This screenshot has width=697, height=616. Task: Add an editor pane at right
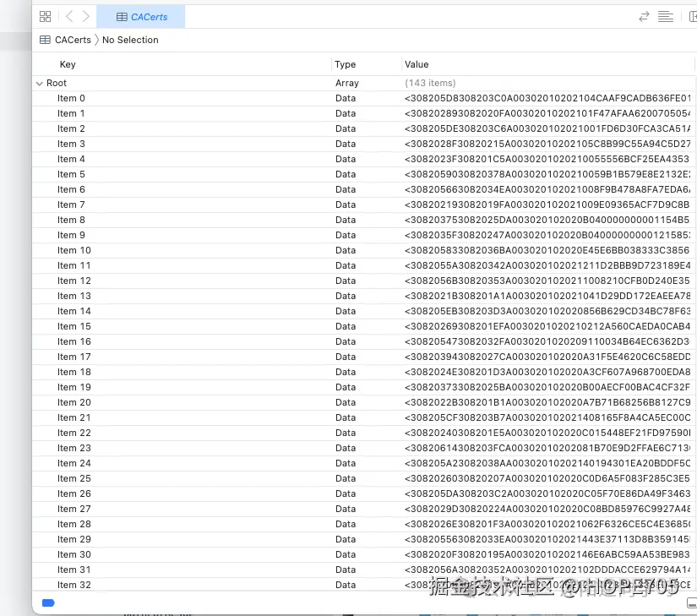(x=693, y=17)
